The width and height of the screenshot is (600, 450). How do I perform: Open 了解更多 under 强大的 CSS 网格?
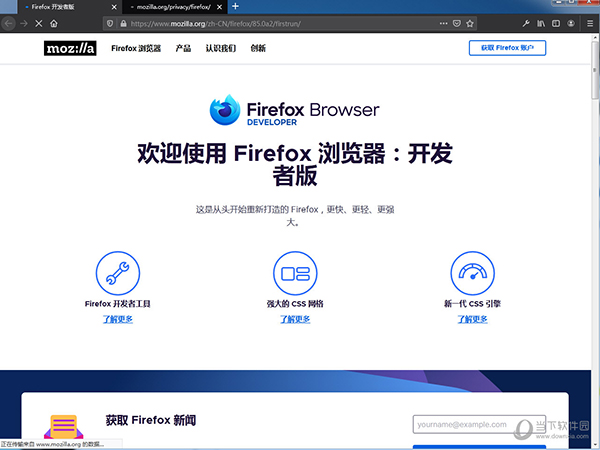pos(295,319)
